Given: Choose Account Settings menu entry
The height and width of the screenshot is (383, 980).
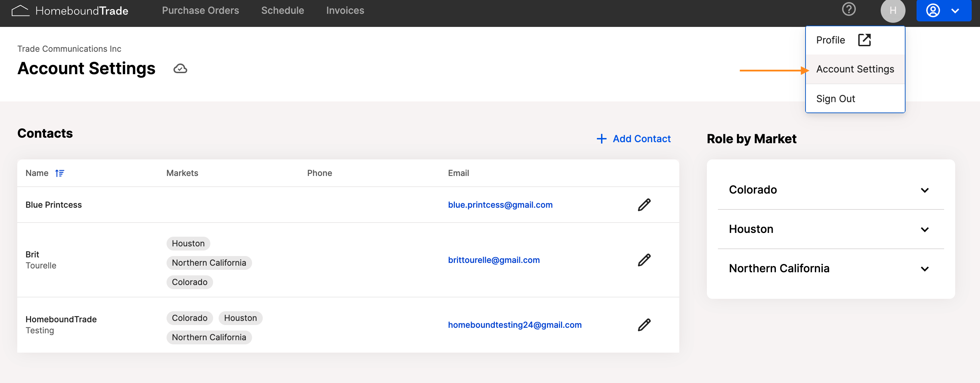Looking at the screenshot, I should (x=855, y=69).
